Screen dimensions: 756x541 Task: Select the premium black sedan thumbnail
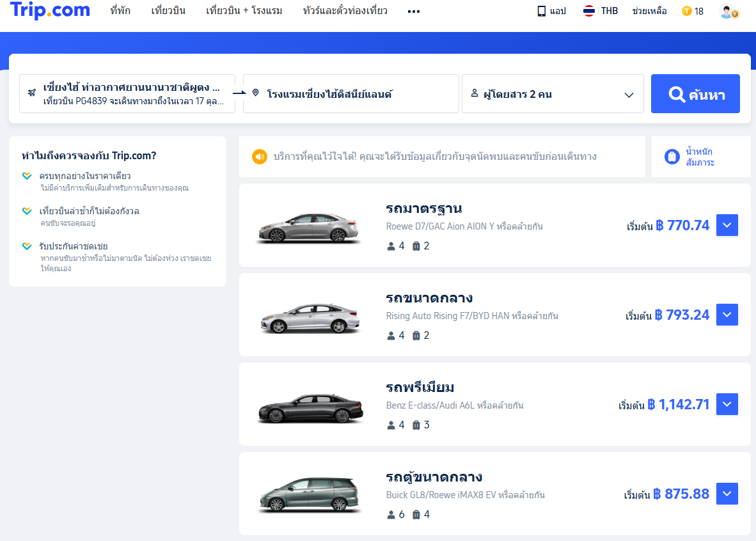[x=310, y=408]
